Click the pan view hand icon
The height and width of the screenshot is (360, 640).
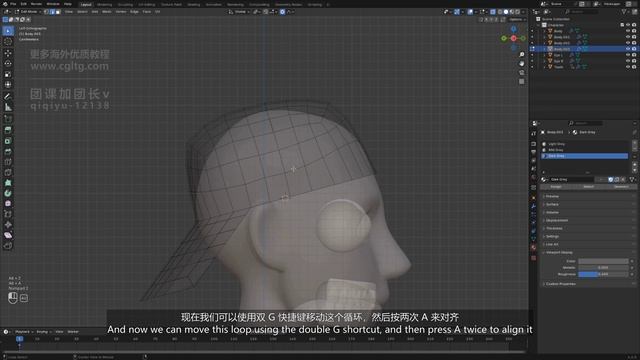tap(522, 64)
